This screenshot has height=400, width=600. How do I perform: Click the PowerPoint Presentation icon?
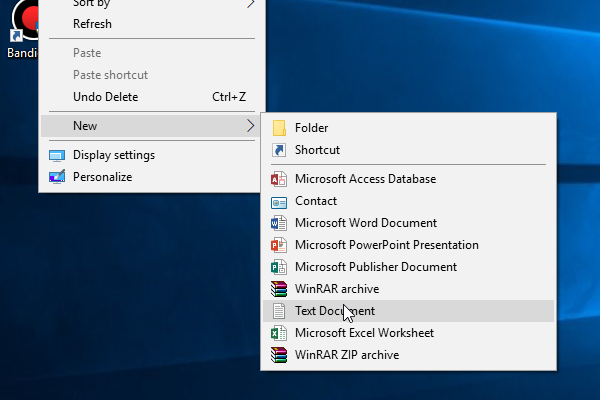pyautogui.click(x=279, y=245)
